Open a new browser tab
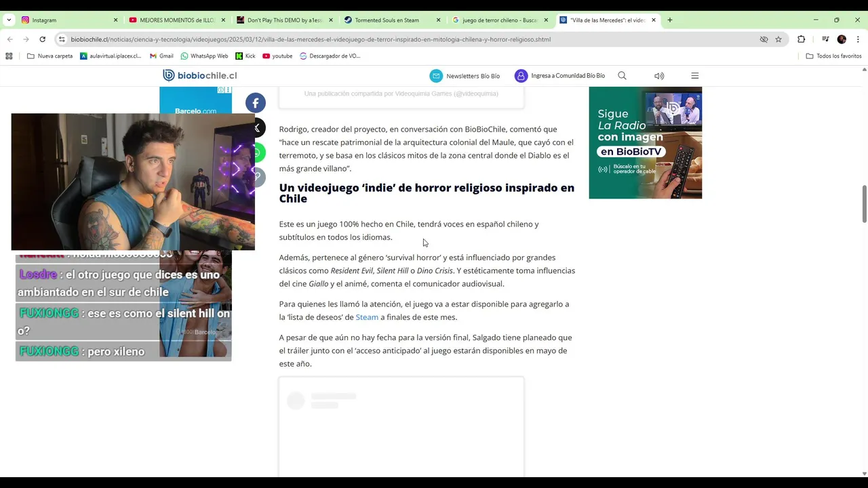Image resolution: width=868 pixels, height=488 pixels. 670,20
